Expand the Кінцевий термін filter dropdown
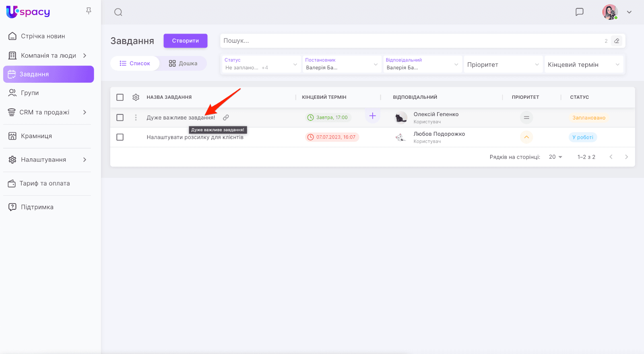Image resolution: width=644 pixels, height=354 pixels. click(x=584, y=64)
